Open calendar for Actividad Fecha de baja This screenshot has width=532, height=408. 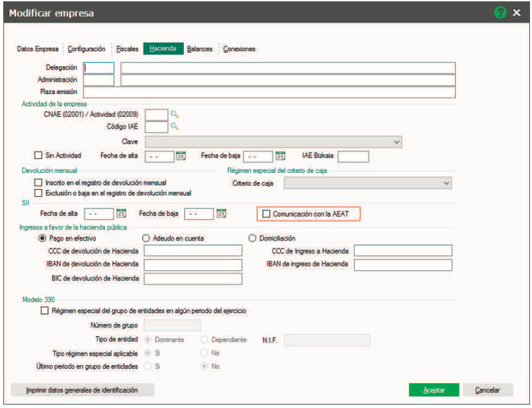(280, 156)
